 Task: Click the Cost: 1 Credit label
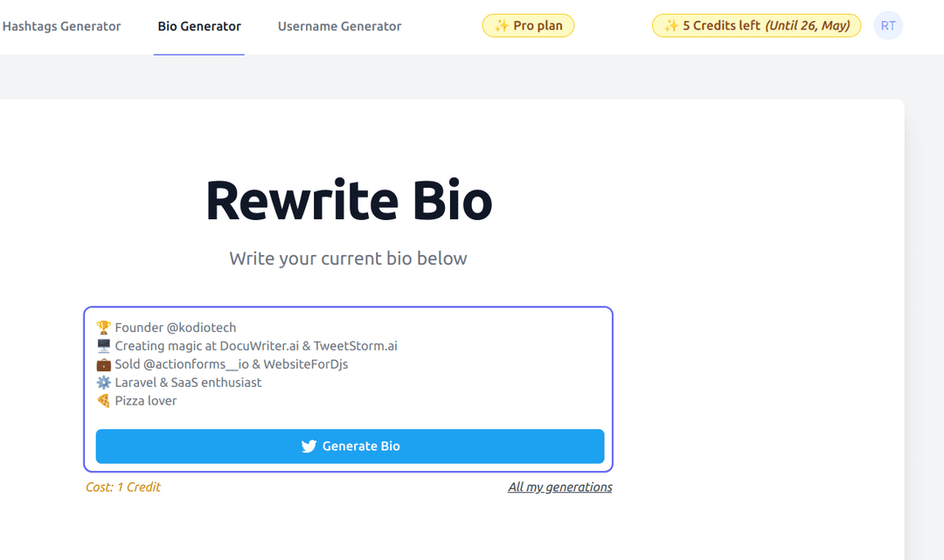point(122,487)
